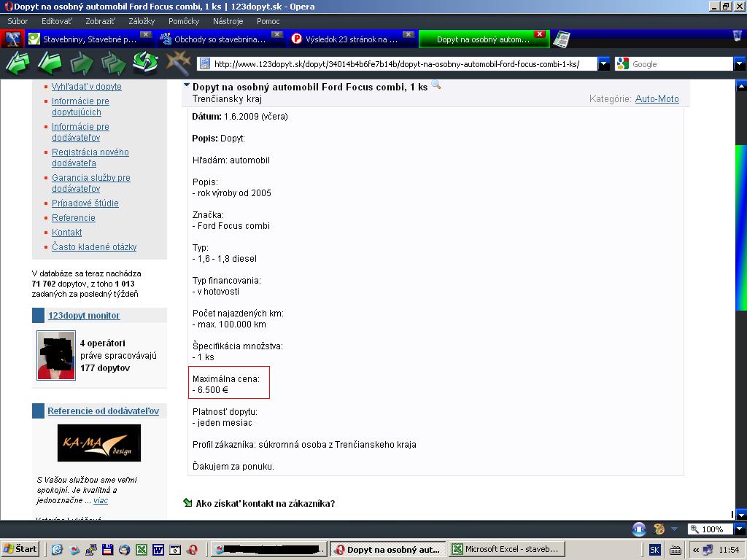
Task: Click the closed tabs trash icon
Action: coord(738,36)
